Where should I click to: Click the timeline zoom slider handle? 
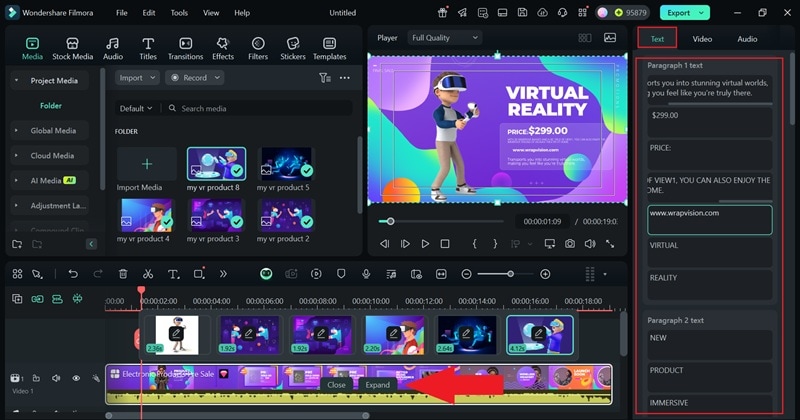pyautogui.click(x=510, y=274)
